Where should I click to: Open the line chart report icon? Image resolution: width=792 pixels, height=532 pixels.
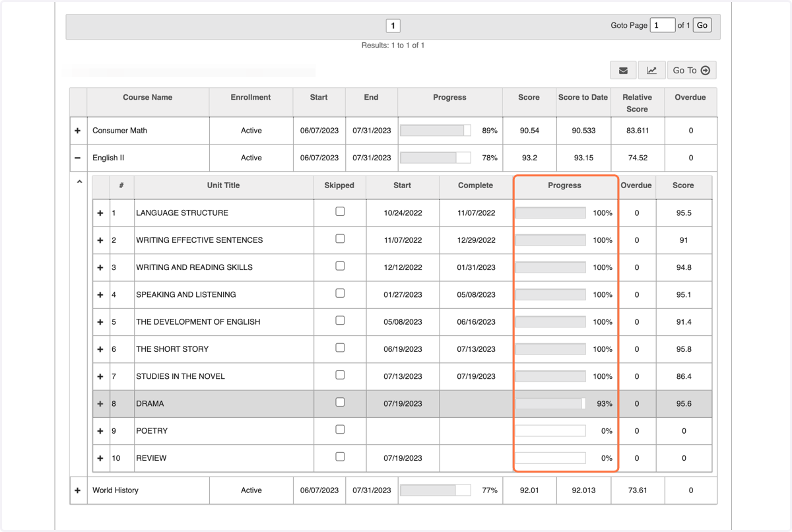[651, 71]
